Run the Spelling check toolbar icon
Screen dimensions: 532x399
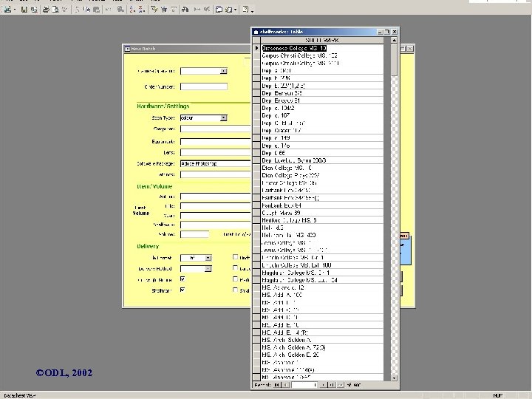64,10
